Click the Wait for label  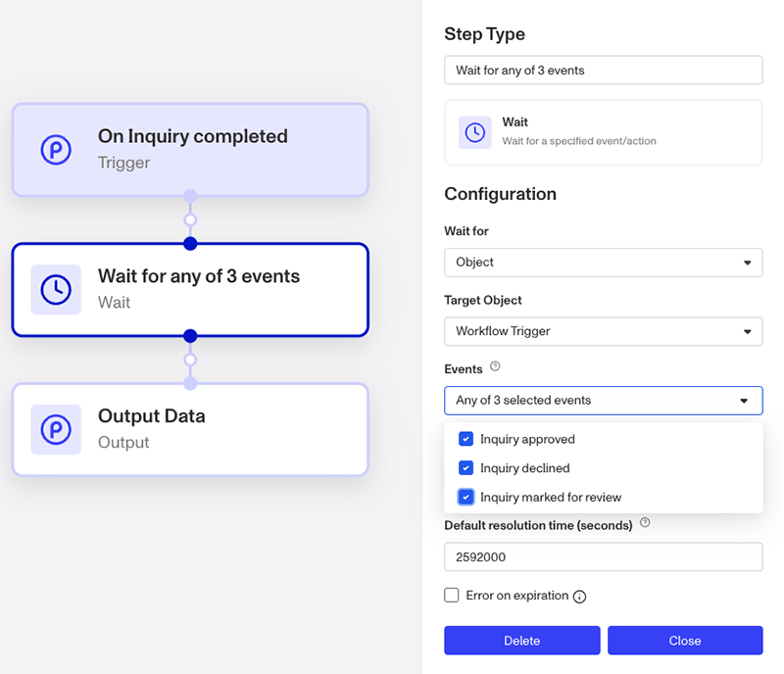point(466,231)
